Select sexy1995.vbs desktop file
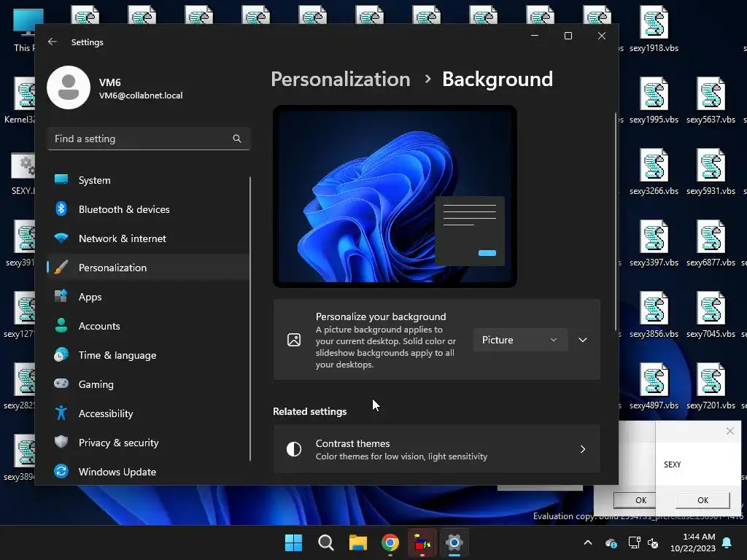The width and height of the screenshot is (747, 560). (654, 101)
